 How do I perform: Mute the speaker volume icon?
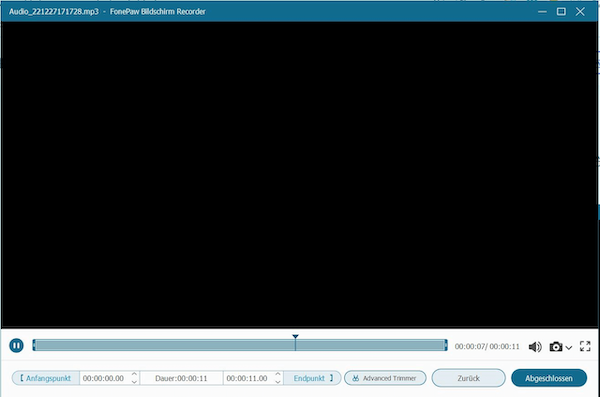[x=535, y=347]
